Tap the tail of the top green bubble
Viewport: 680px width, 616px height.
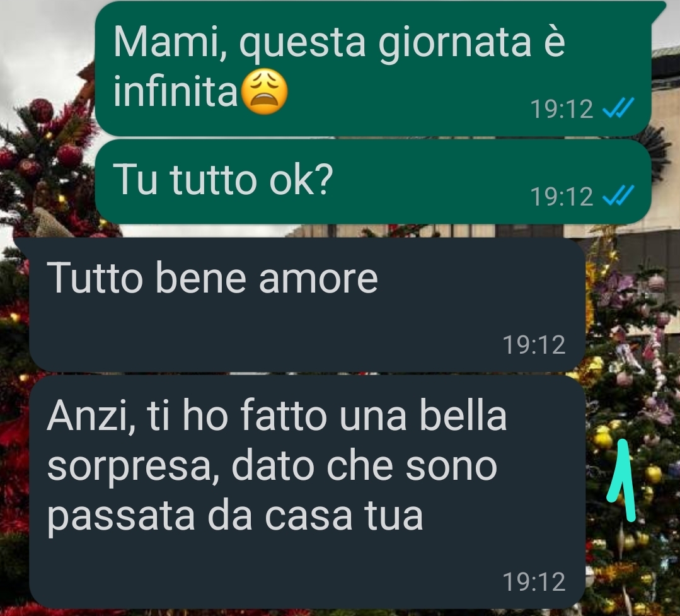point(657,11)
